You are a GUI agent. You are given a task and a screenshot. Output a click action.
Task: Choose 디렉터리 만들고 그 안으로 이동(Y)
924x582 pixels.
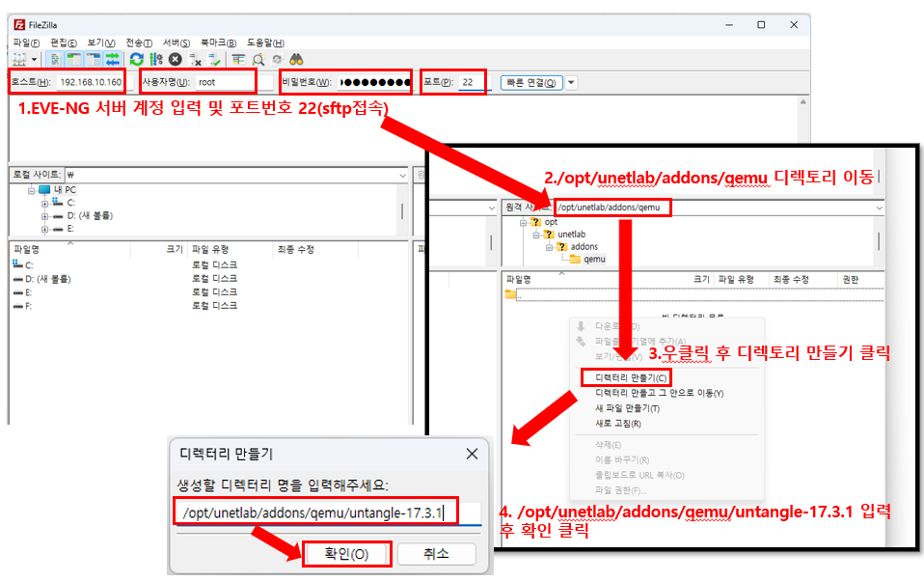coord(660,393)
